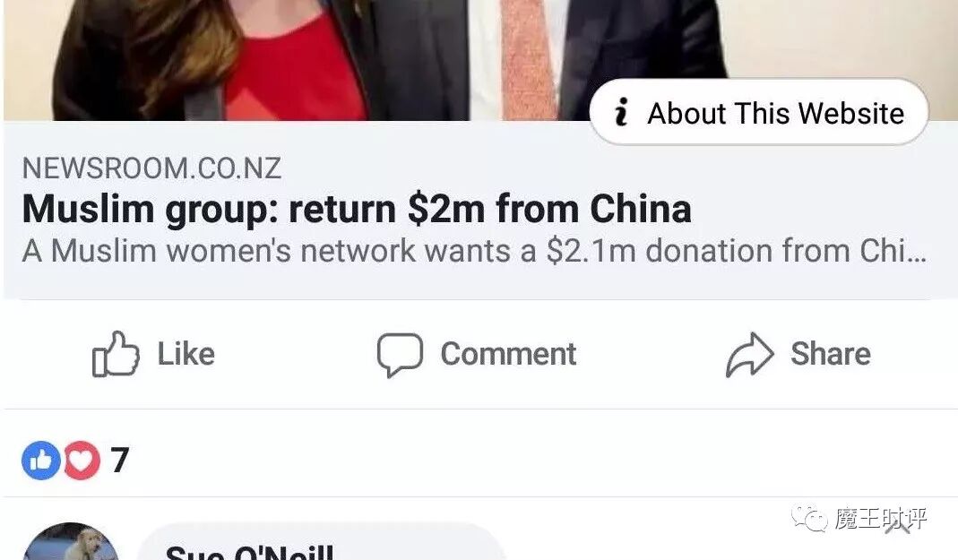Open the NEWSROOM.CO.NZ source link
This screenshot has width=958, height=560.
click(151, 168)
